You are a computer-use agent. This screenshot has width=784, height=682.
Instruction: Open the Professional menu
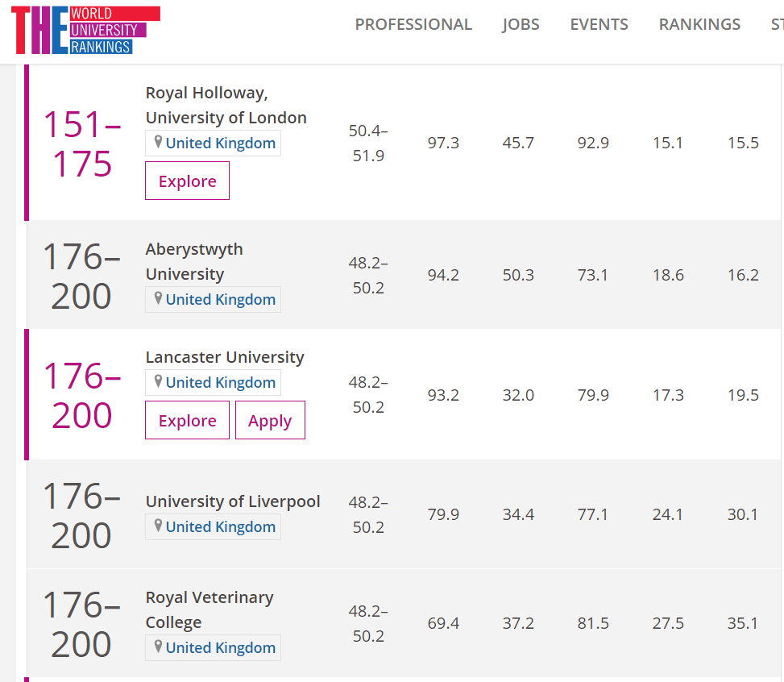413,24
